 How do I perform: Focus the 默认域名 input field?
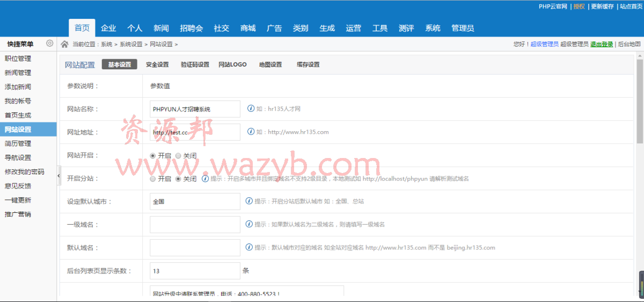[x=195, y=248]
